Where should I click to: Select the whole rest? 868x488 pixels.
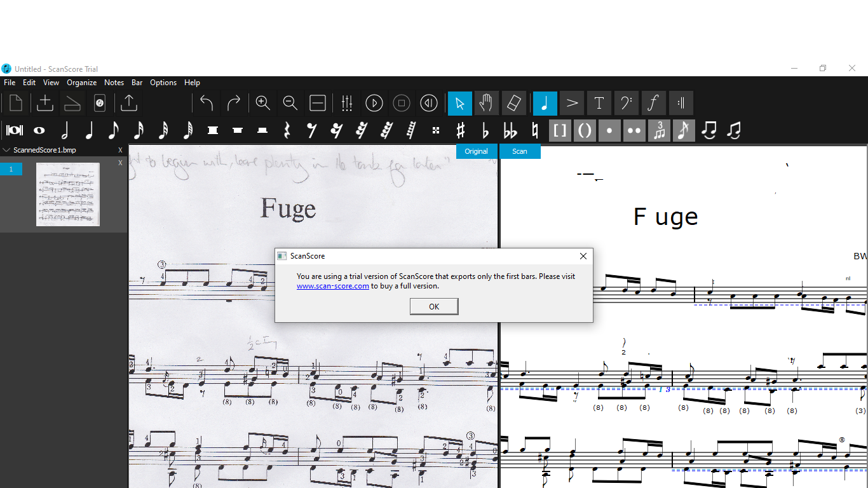(238, 130)
